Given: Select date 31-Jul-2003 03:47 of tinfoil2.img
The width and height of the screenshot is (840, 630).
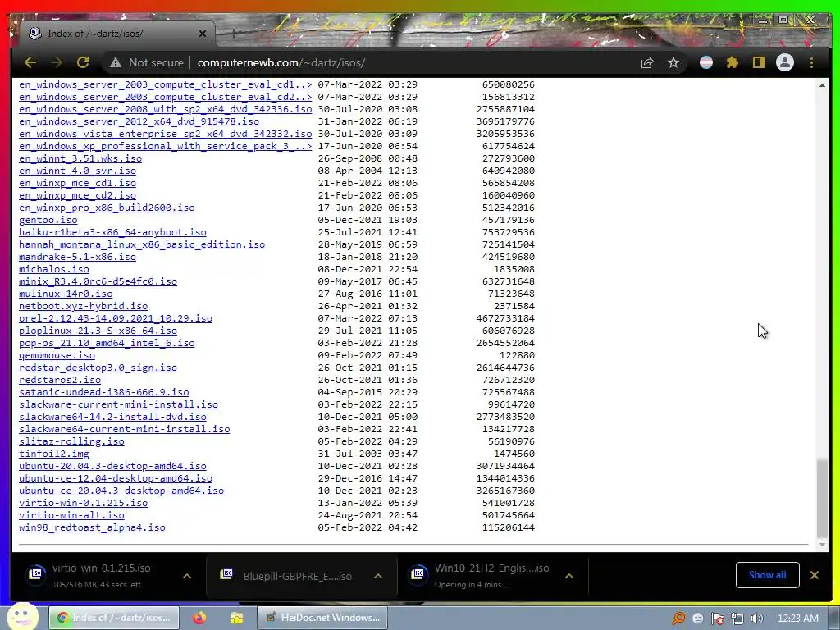Looking at the screenshot, I should tap(367, 454).
